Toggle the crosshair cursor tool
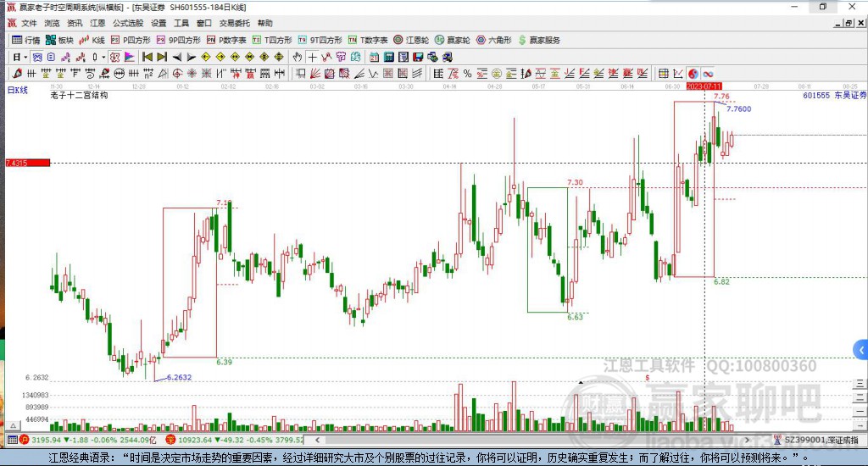 tap(312, 57)
